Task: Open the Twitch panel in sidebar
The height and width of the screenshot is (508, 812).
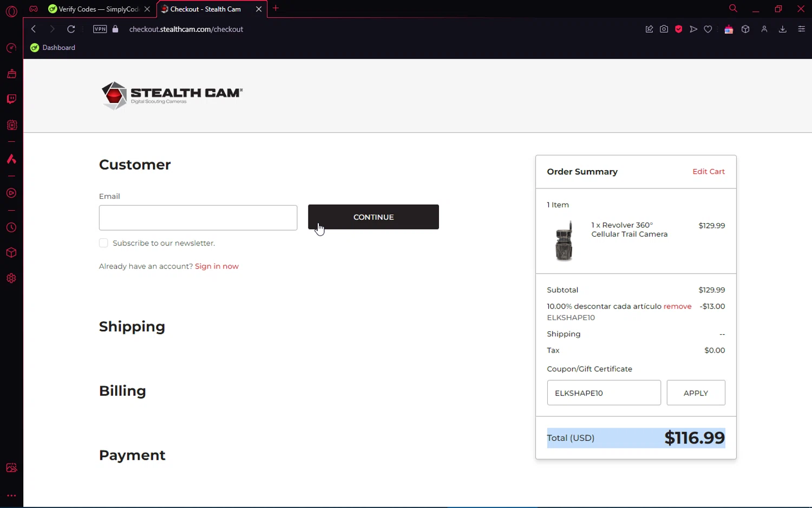Action: tap(11, 99)
